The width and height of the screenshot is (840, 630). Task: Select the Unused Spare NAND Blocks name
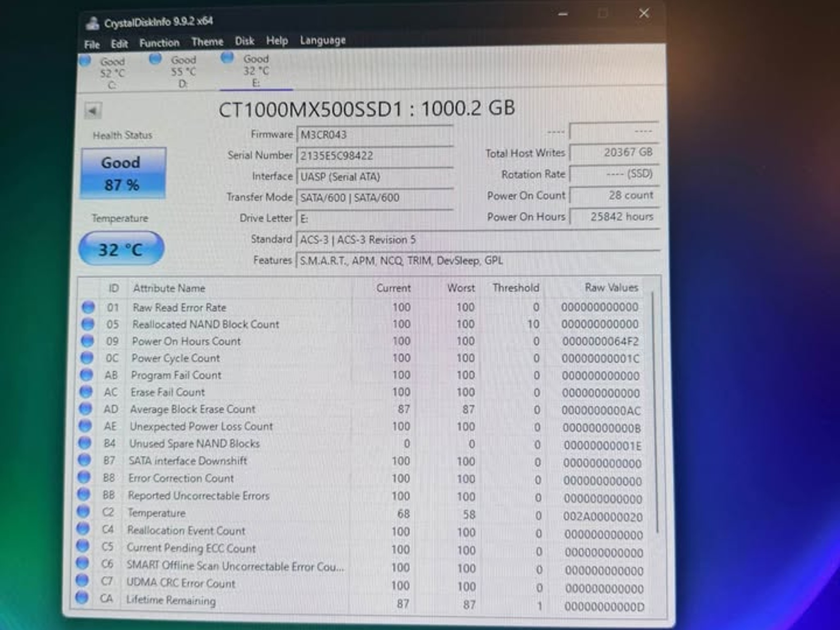[194, 444]
